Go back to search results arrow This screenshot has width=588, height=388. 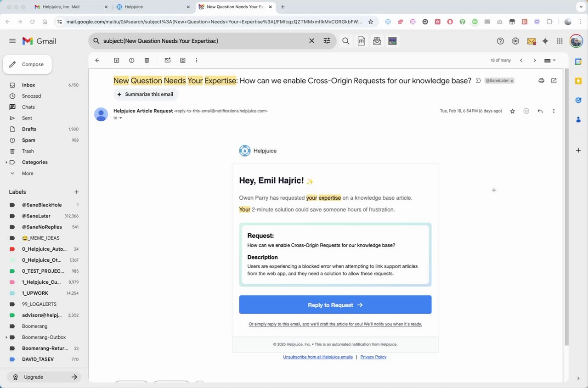point(97,60)
